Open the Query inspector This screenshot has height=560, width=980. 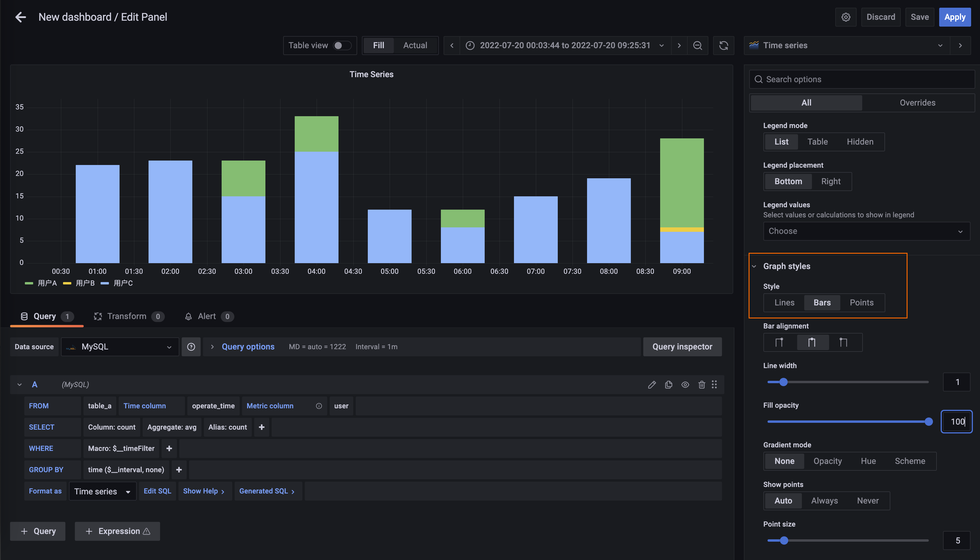click(682, 347)
